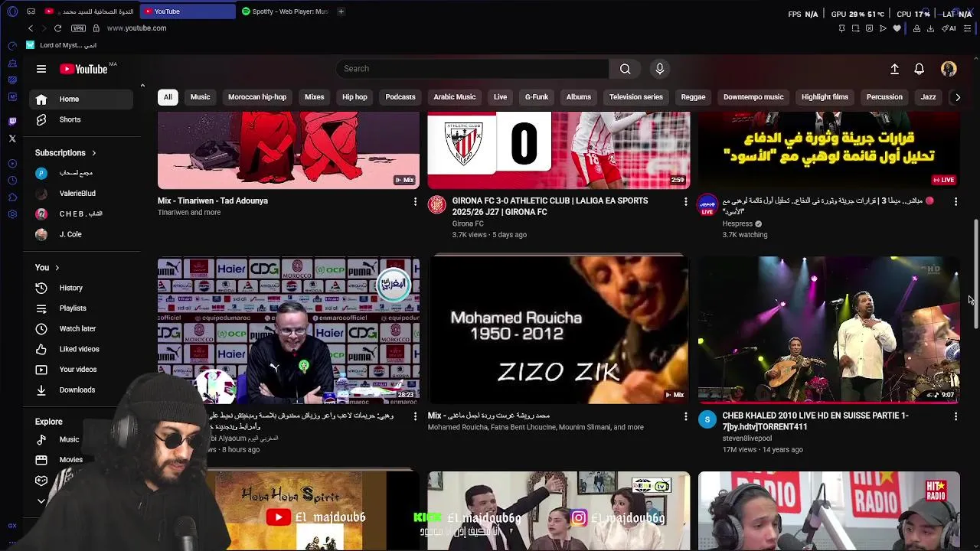980x551 pixels.
Task: Open YouTube notifications bell
Action: click(x=920, y=69)
